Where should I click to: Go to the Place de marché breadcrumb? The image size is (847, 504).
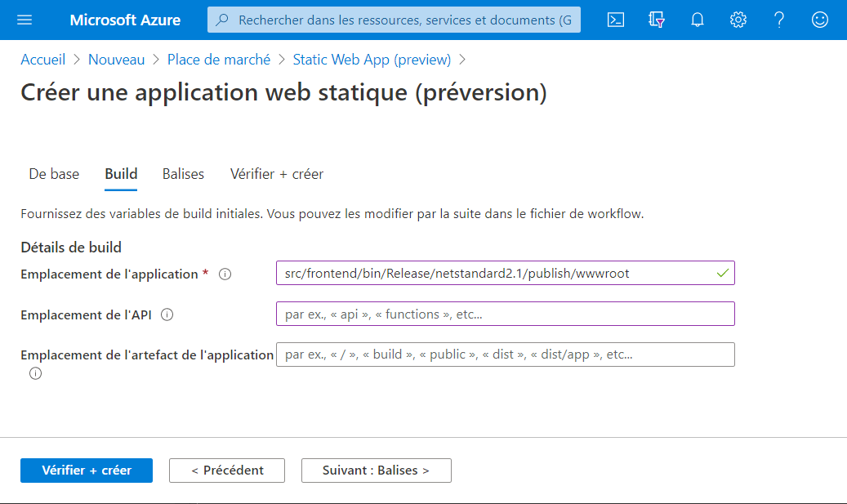click(219, 60)
